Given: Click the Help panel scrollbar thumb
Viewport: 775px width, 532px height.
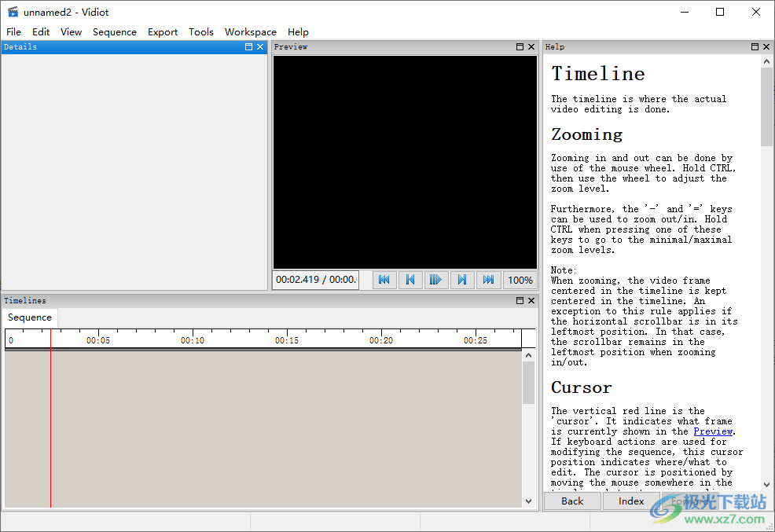Looking at the screenshot, I should pyautogui.click(x=766, y=107).
